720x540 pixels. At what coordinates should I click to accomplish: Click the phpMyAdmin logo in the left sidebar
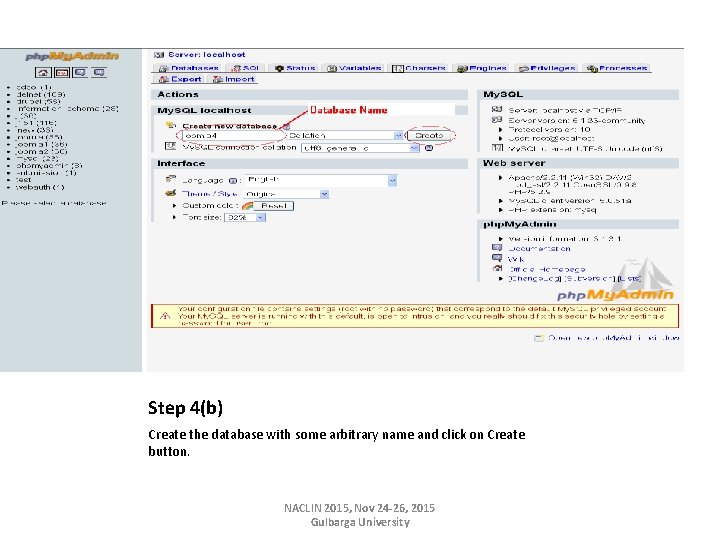coord(72,56)
